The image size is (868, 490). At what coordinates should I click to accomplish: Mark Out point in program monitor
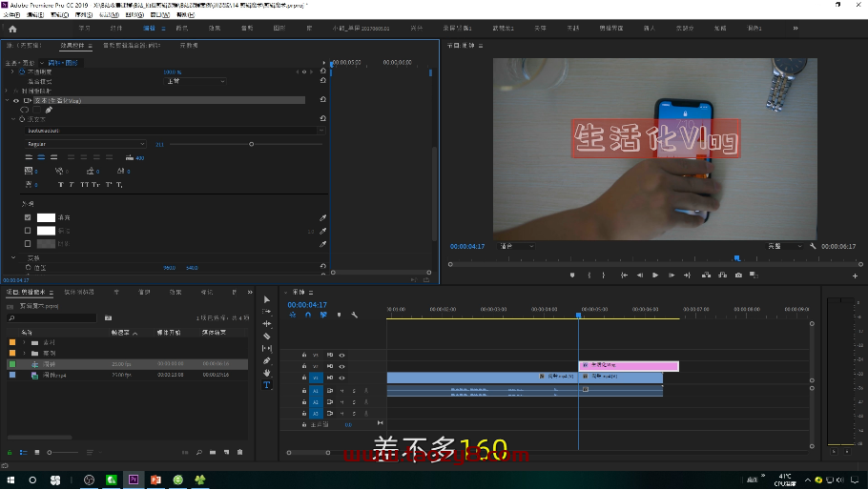point(604,275)
